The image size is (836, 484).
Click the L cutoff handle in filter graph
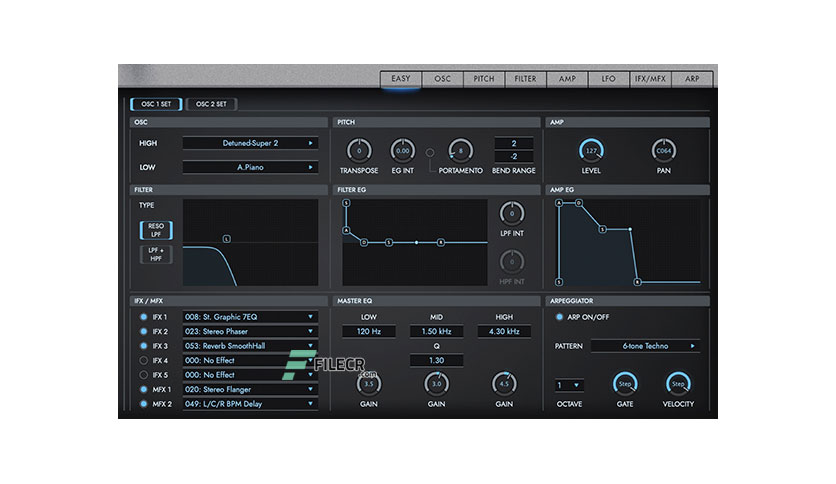227,239
